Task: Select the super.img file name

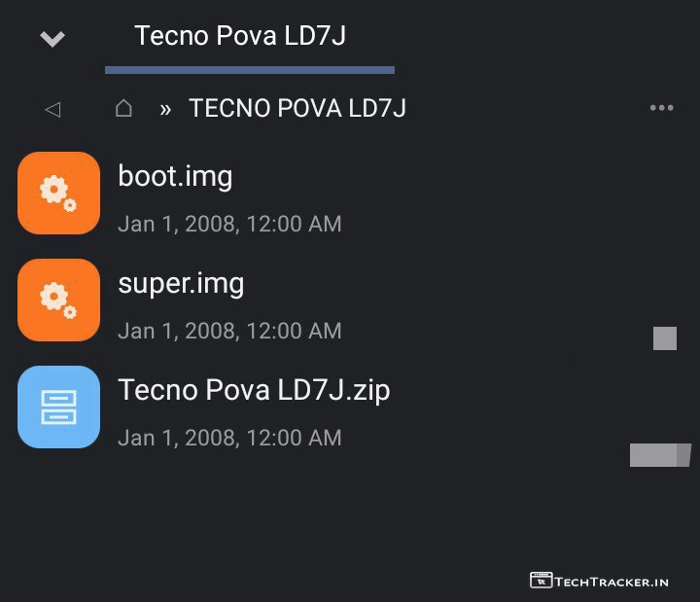Action: click(181, 283)
